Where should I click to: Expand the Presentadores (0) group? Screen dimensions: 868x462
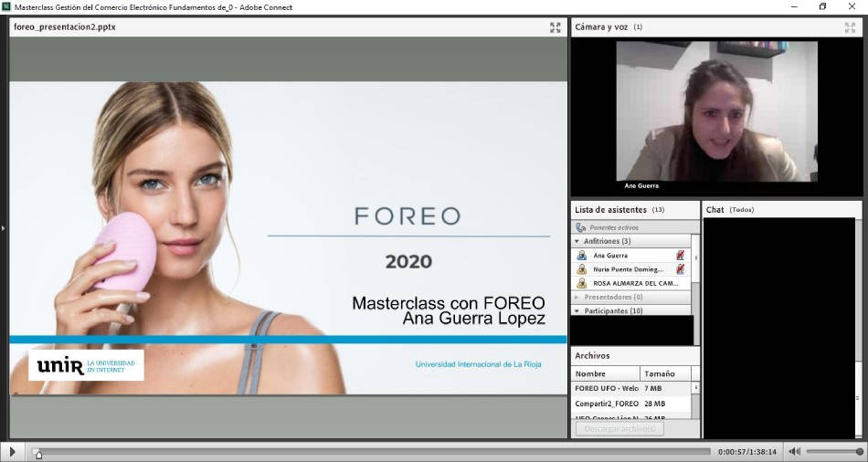(x=577, y=297)
